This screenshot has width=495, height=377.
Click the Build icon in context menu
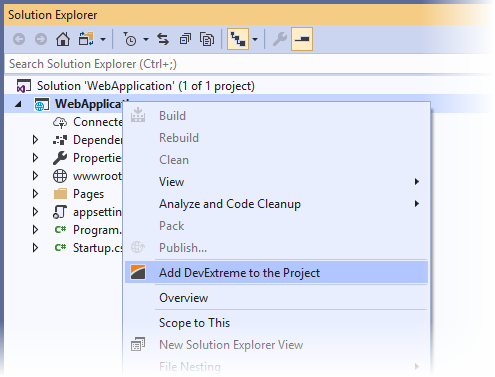pos(138,115)
